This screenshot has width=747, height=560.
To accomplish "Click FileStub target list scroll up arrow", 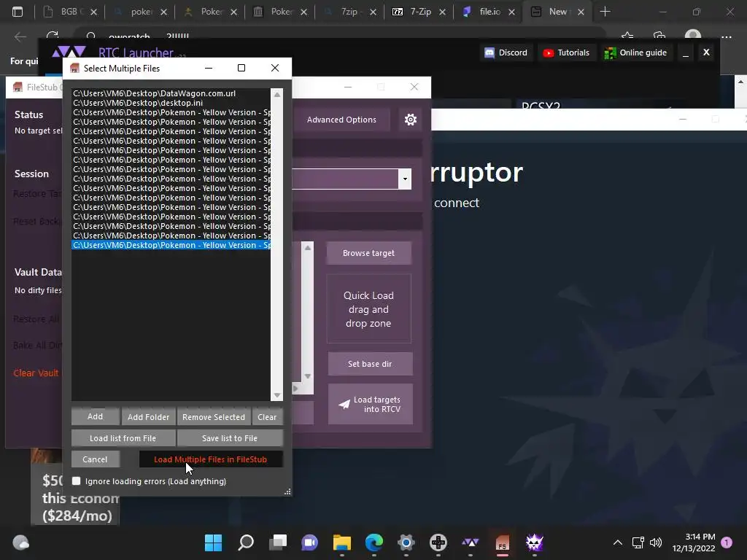I will point(308,248).
